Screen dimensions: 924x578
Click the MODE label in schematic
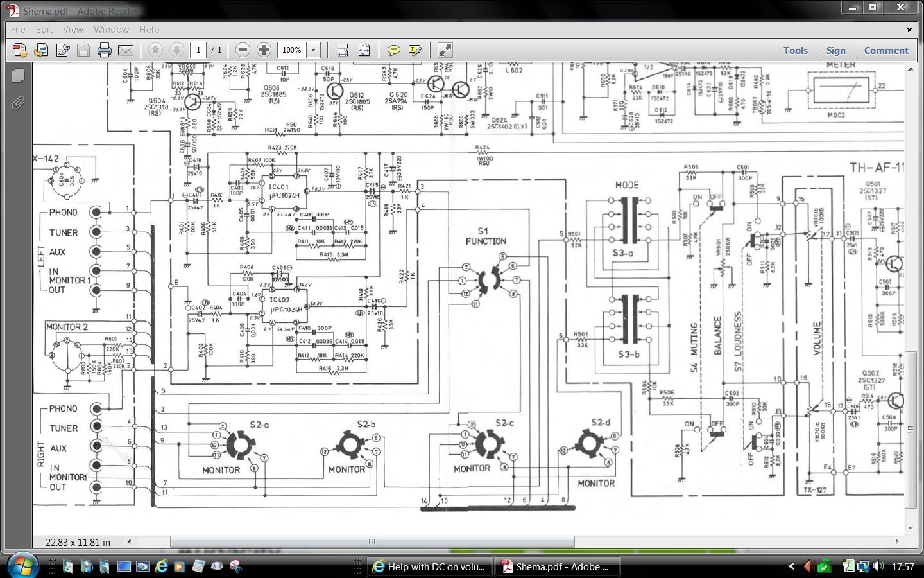tap(627, 185)
